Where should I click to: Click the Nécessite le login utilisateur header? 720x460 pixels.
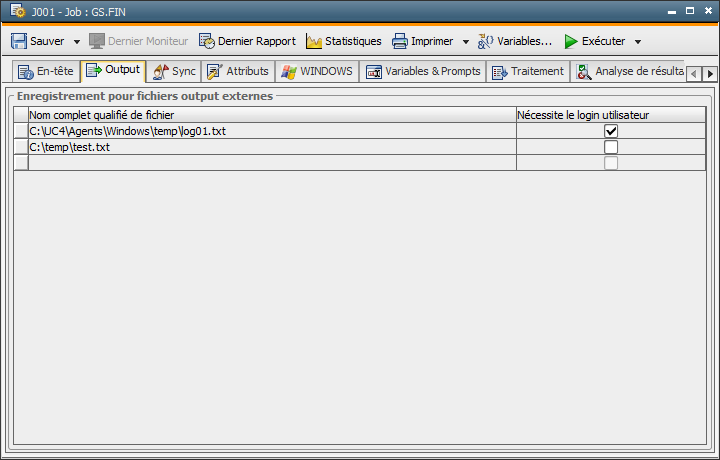[611, 115]
